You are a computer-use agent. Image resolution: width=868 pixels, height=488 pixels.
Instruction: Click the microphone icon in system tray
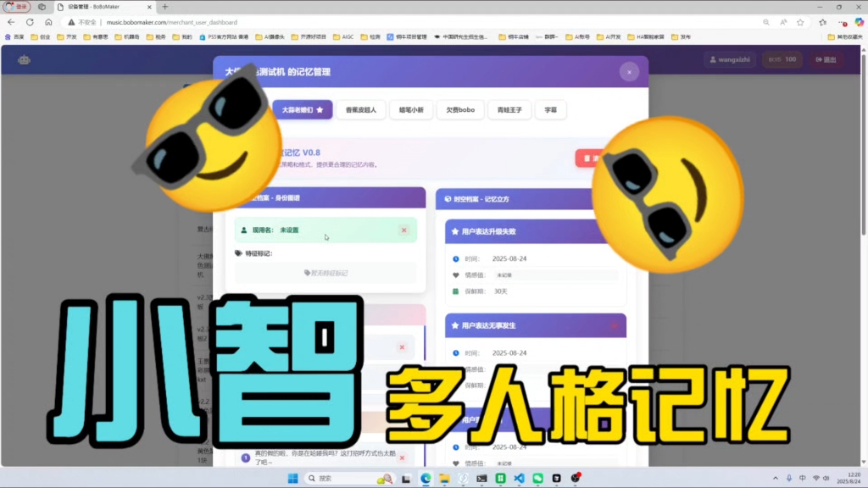(x=789, y=478)
